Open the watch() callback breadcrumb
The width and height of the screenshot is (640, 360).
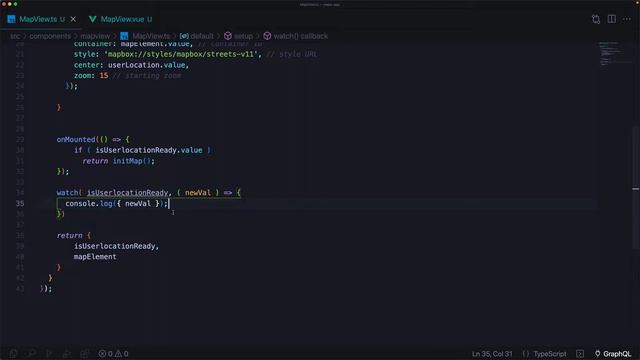point(300,36)
